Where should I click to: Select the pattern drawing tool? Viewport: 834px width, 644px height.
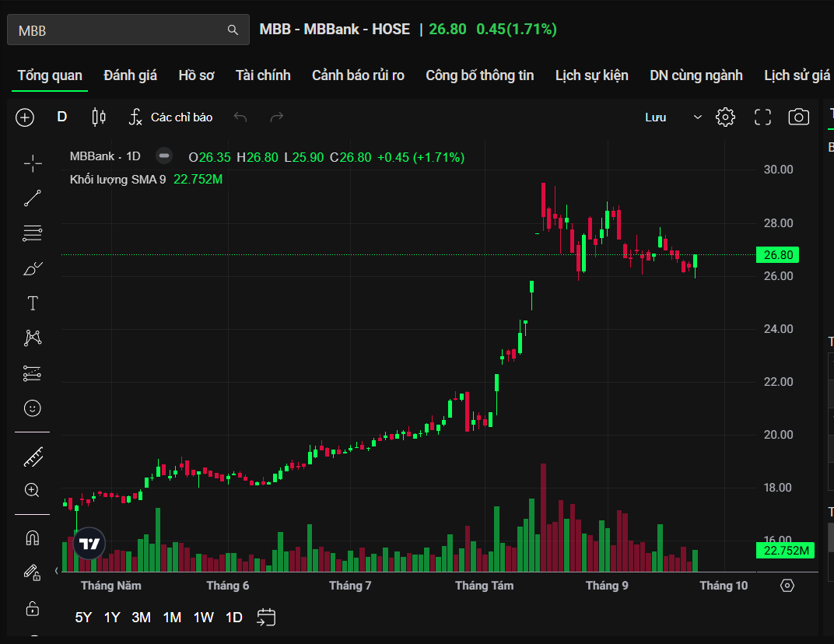(x=33, y=338)
